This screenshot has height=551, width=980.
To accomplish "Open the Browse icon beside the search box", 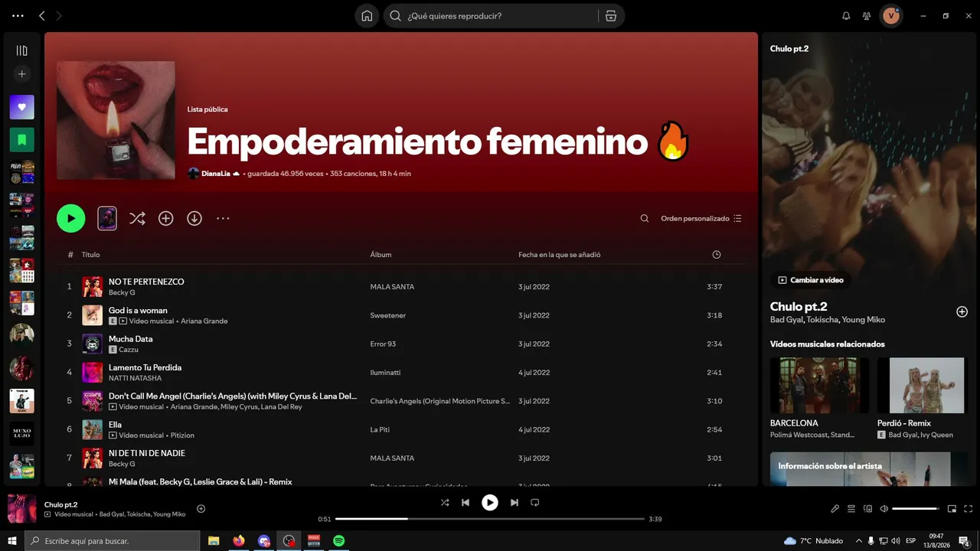I will tap(610, 16).
